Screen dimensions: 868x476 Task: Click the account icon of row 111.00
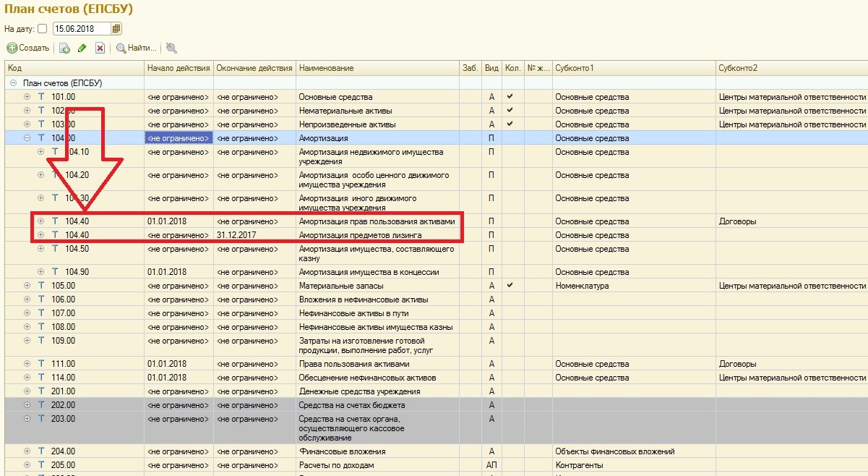(41, 364)
